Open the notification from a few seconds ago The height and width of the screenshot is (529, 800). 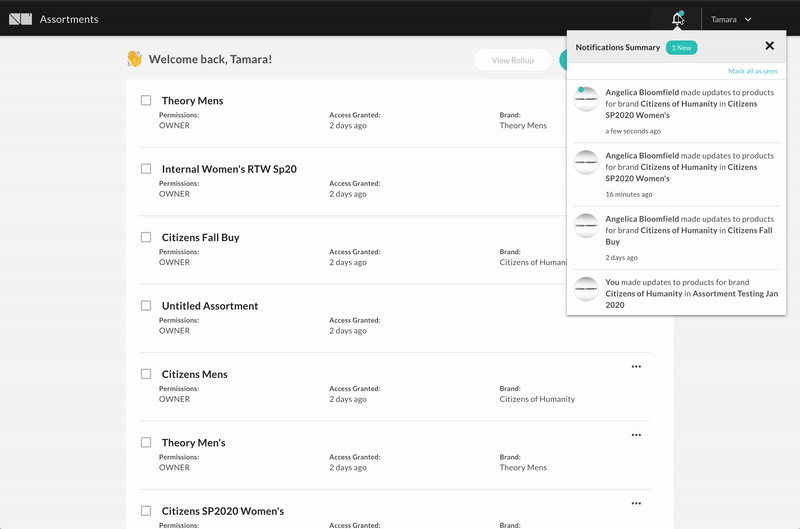pyautogui.click(x=677, y=111)
